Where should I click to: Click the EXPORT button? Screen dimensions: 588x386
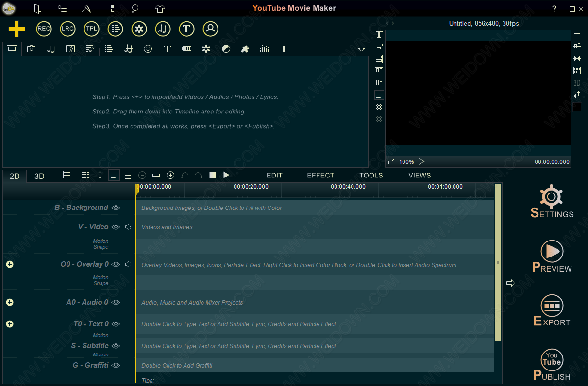[x=552, y=310]
